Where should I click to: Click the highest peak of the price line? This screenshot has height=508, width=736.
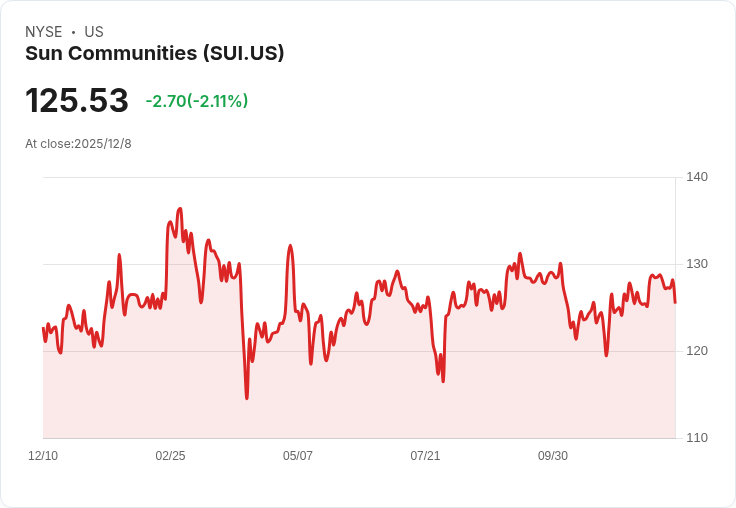pyautogui.click(x=180, y=209)
